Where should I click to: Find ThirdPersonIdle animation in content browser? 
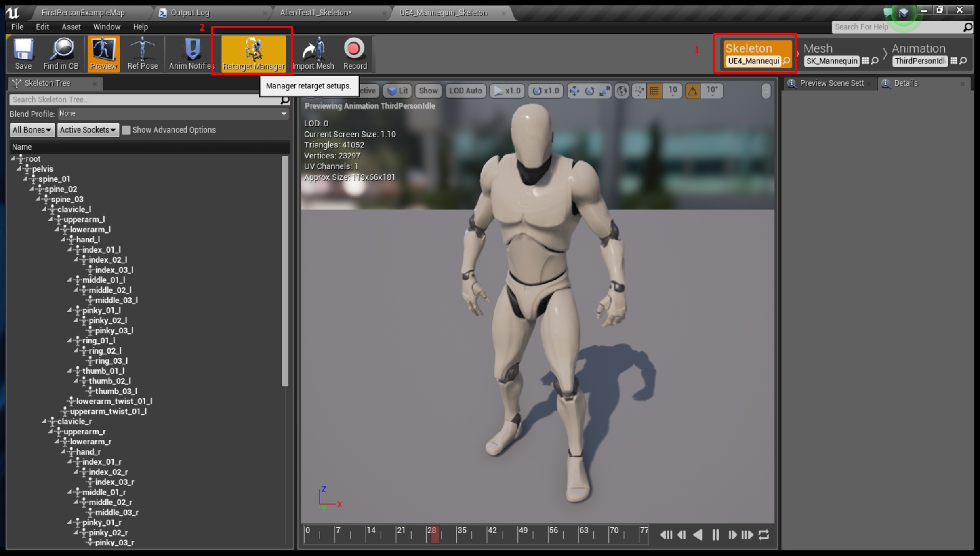coord(963,61)
